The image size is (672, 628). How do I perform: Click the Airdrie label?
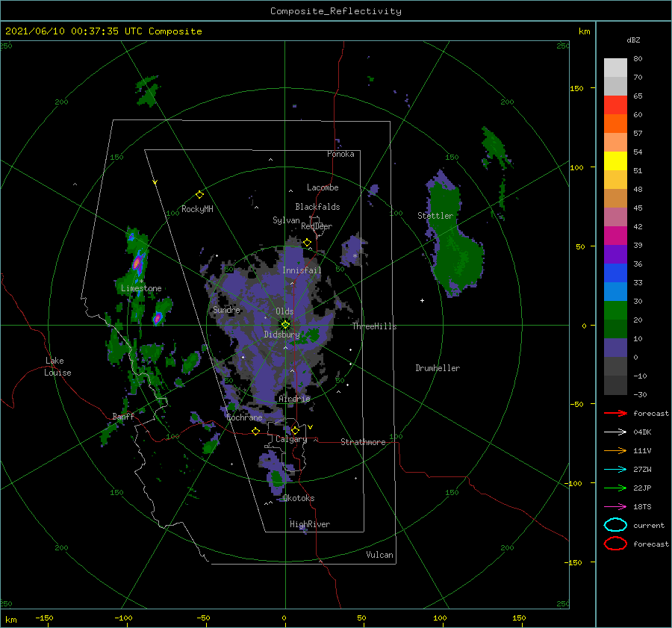[x=294, y=399]
